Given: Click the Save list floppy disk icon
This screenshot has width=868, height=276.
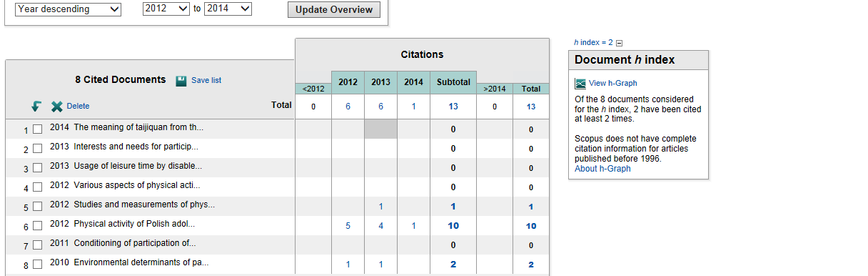Looking at the screenshot, I should coord(181,80).
